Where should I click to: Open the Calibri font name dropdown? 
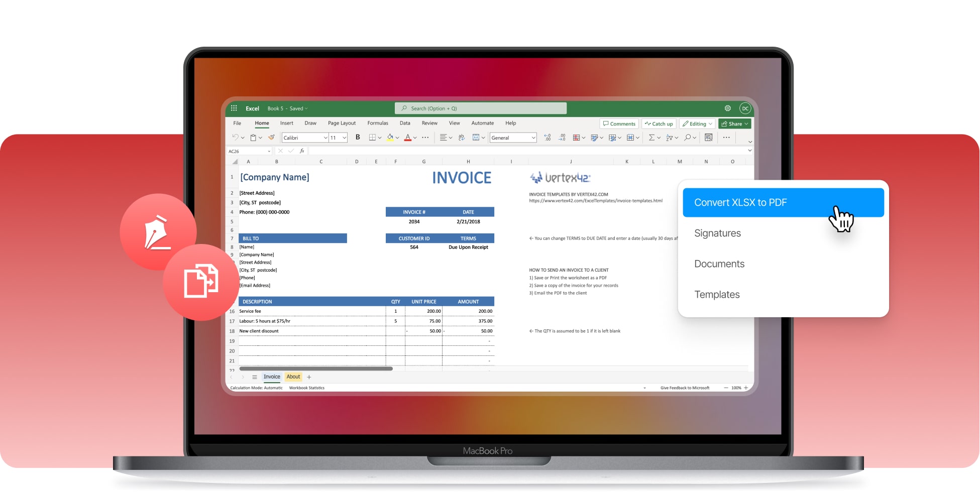pyautogui.click(x=325, y=138)
